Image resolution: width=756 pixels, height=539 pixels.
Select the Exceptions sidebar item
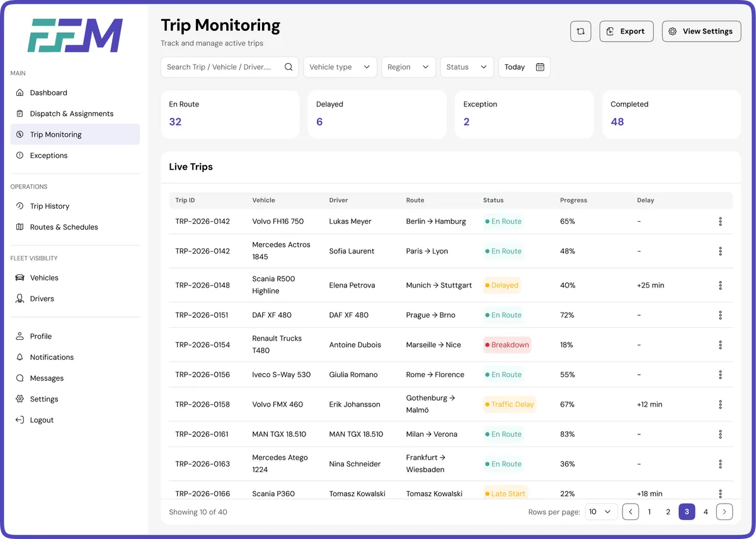point(49,155)
